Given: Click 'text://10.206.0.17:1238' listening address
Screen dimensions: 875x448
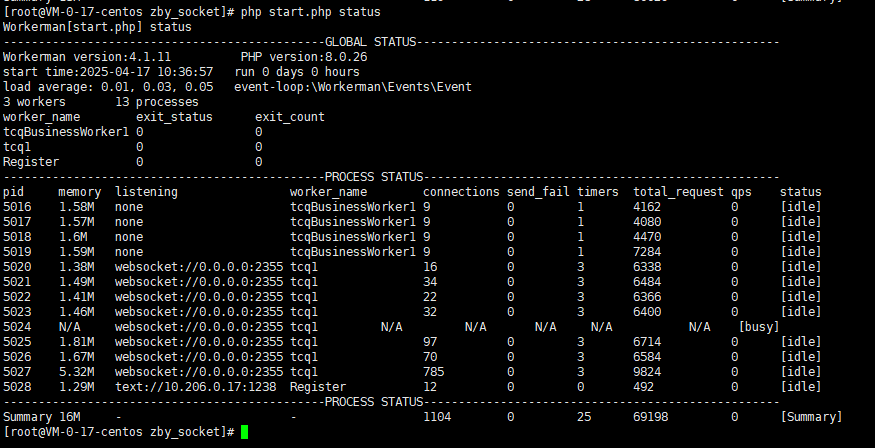Looking at the screenshot, I should [x=195, y=387].
